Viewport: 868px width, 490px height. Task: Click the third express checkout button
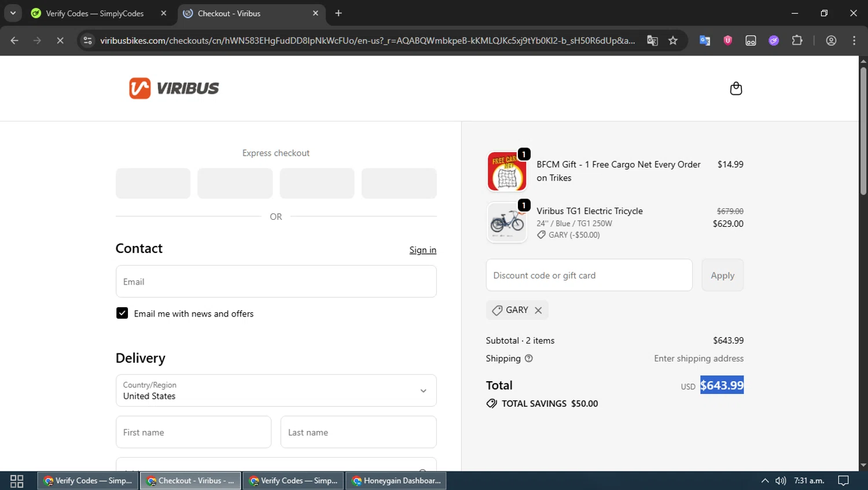coord(317,183)
